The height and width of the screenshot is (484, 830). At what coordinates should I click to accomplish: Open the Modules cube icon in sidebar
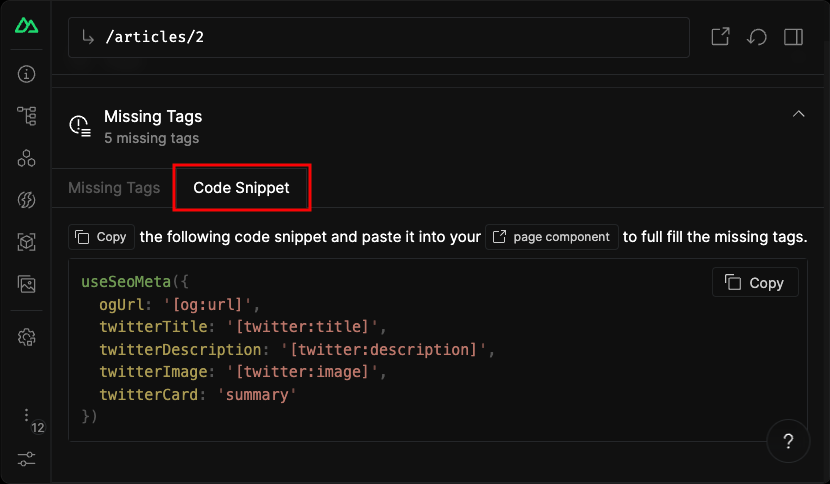pos(26,242)
